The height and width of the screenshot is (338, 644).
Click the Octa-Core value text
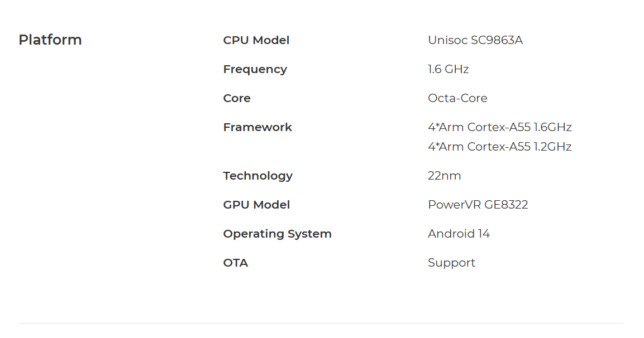point(457,98)
